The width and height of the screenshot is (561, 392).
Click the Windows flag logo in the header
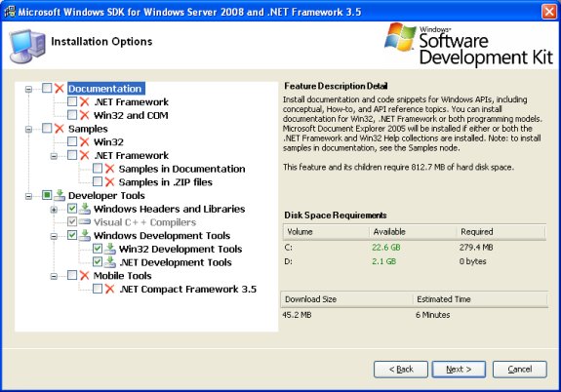click(x=400, y=36)
